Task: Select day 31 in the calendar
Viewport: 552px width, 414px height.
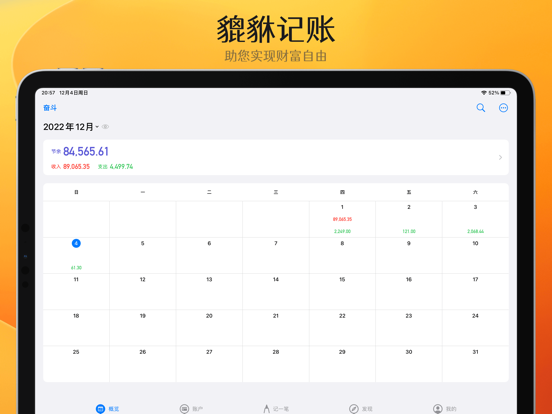Action: (475, 352)
